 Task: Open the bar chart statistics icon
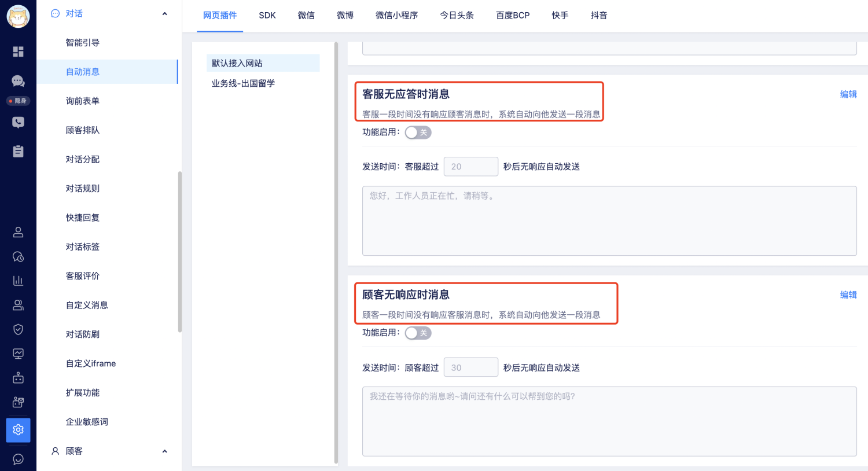(18, 281)
